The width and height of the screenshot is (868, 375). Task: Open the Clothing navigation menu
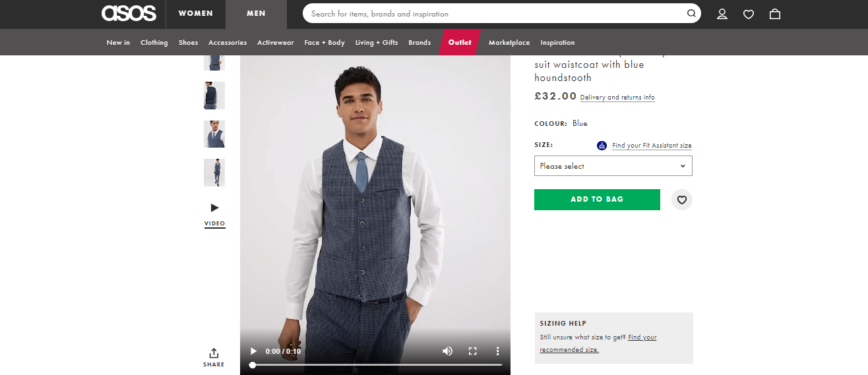click(154, 43)
